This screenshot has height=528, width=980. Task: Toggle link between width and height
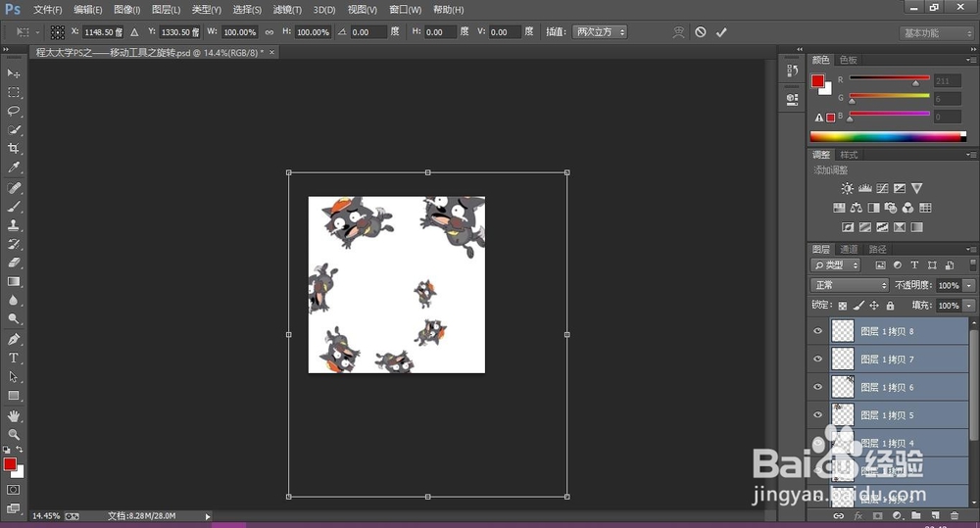pos(269,32)
